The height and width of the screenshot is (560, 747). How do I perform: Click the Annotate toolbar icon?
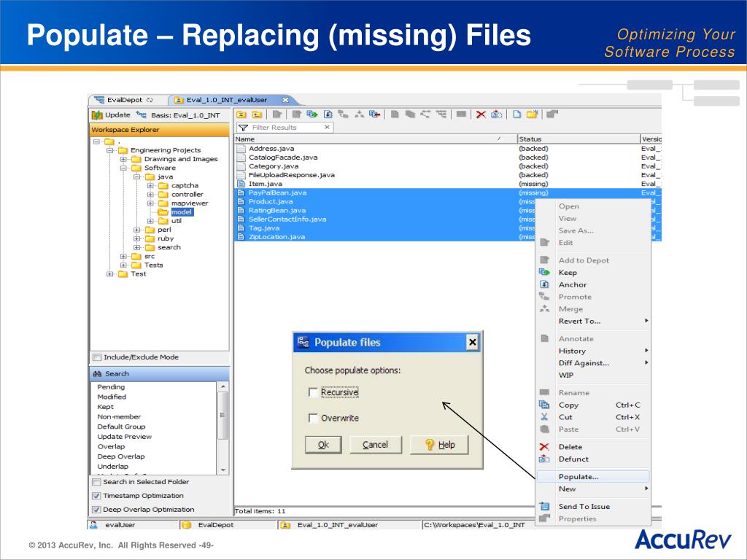(395, 114)
